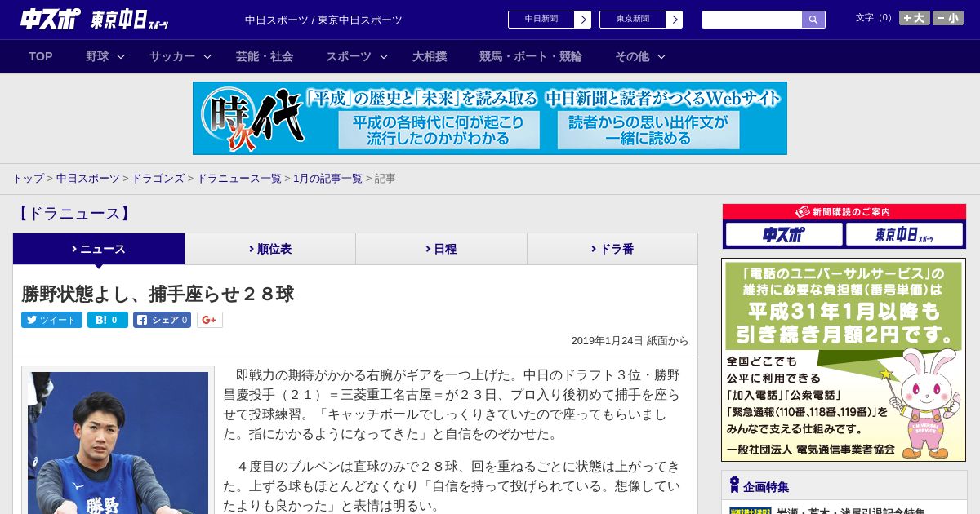Click the arrow beside 東京新聞
The height and width of the screenshot is (514, 980).
[675, 20]
